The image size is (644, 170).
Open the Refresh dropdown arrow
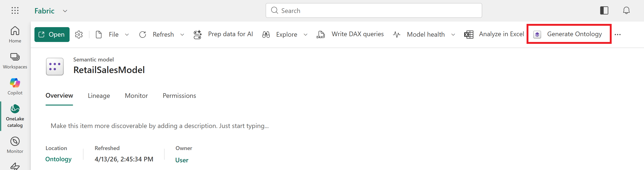click(182, 35)
